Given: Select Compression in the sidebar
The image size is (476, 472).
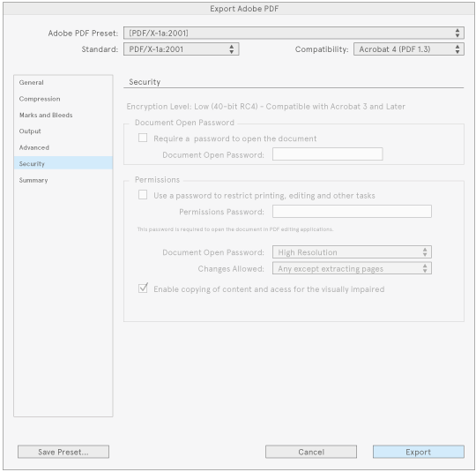Looking at the screenshot, I should [63, 99].
